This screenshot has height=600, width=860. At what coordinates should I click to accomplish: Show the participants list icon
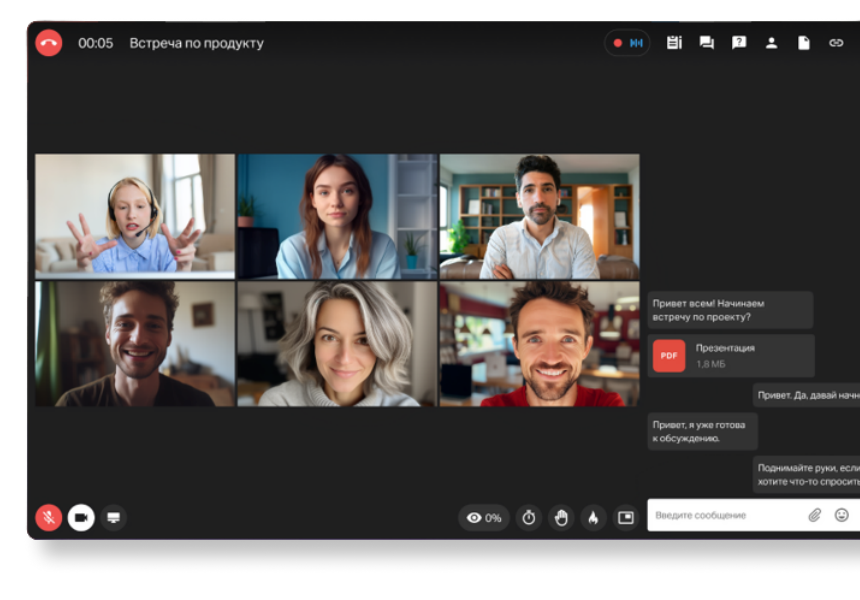coord(771,43)
